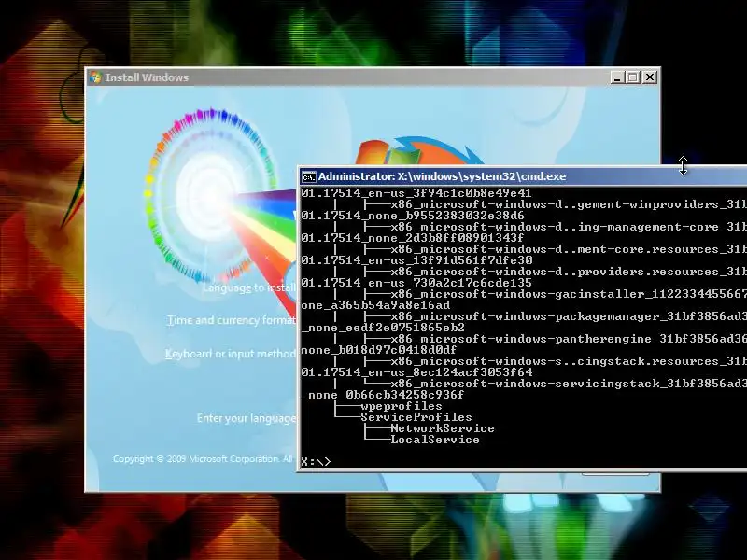Click the 01.17514_en-us_13f91d561f7dfe30 line
Image resolution: width=747 pixels, height=560 pixels.
416,260
